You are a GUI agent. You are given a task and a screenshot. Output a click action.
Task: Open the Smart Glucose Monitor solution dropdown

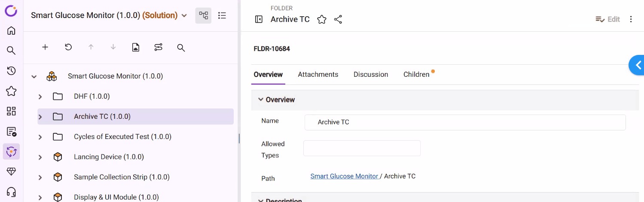[184, 16]
